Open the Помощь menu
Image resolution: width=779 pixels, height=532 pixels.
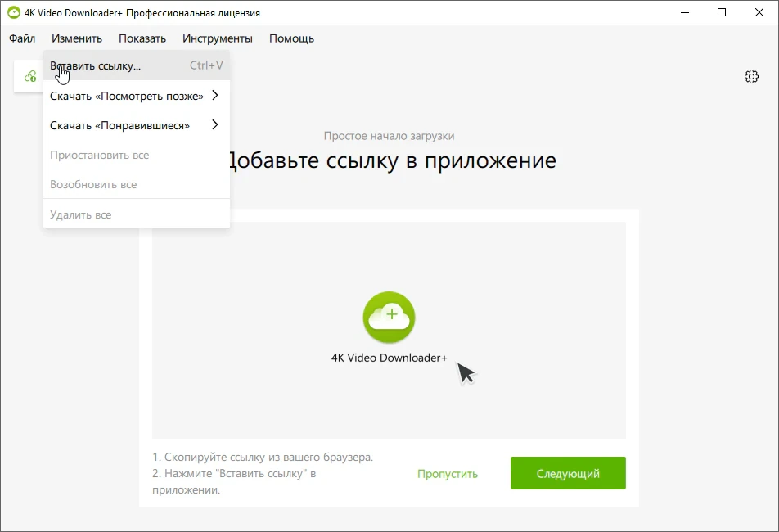291,38
